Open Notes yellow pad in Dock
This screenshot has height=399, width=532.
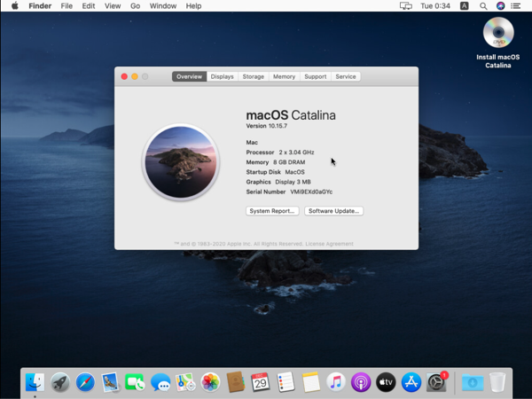click(311, 382)
